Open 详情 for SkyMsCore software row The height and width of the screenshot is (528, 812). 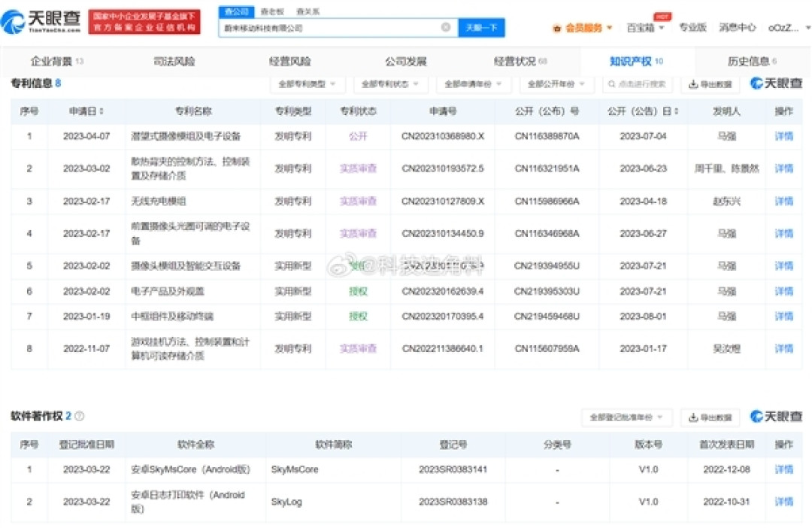783,469
